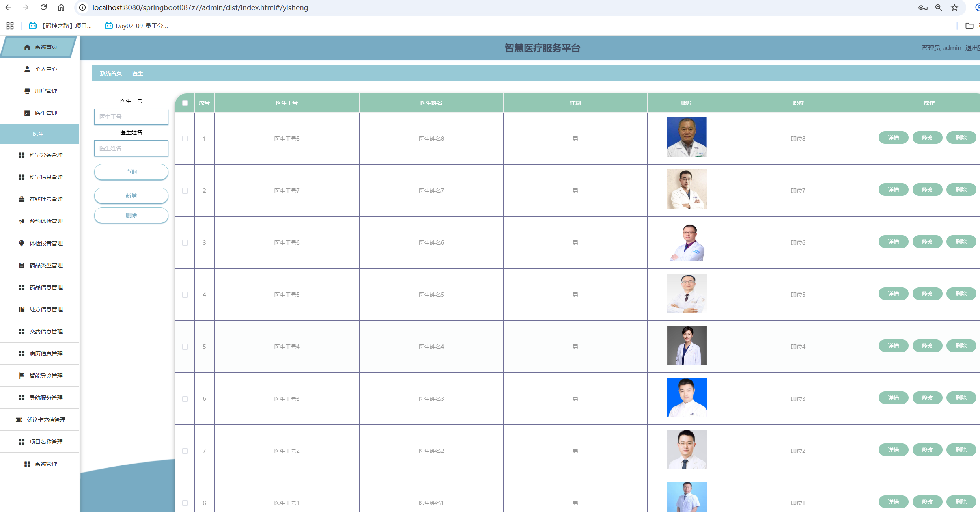Open the apps grid in bookmarks bar
This screenshot has width=980, height=512.
coord(10,26)
